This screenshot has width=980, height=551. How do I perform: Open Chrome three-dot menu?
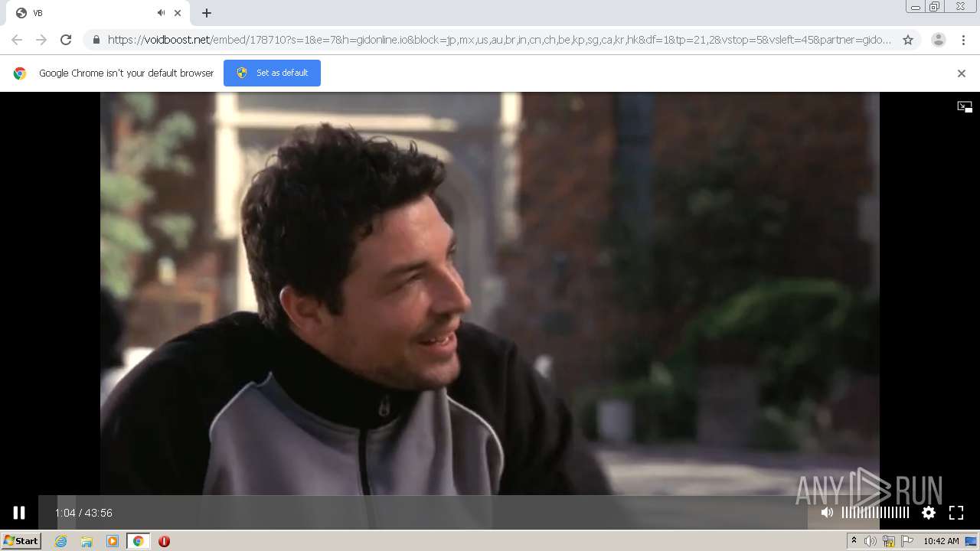(x=964, y=40)
